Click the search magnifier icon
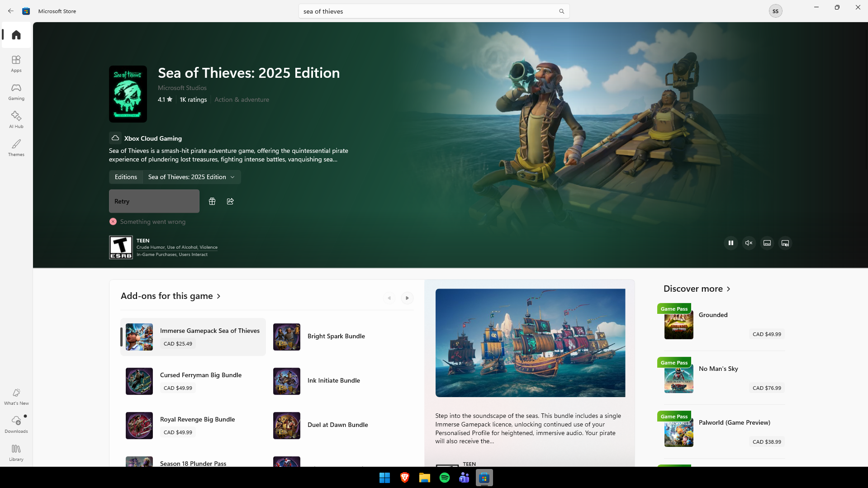The image size is (868, 488). tap(561, 11)
